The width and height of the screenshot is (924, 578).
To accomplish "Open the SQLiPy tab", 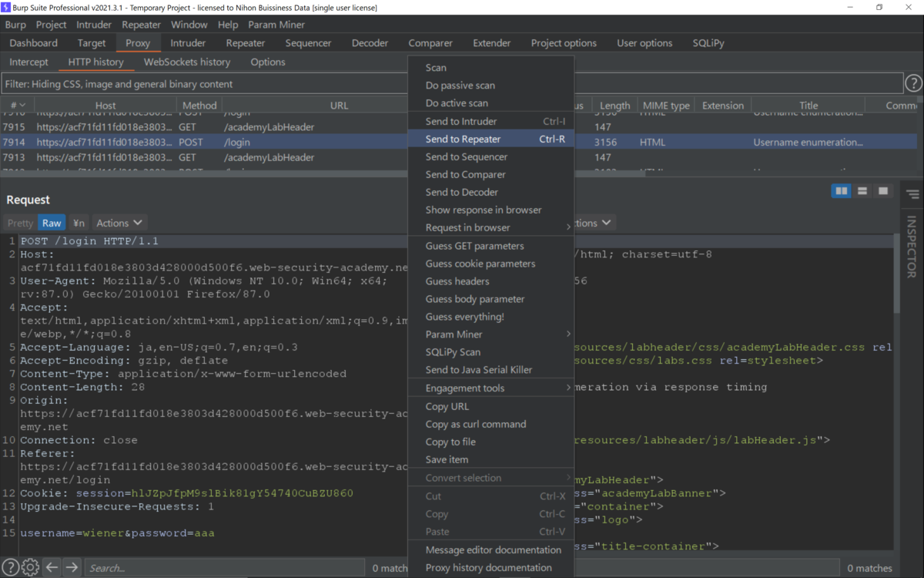I will coord(708,43).
